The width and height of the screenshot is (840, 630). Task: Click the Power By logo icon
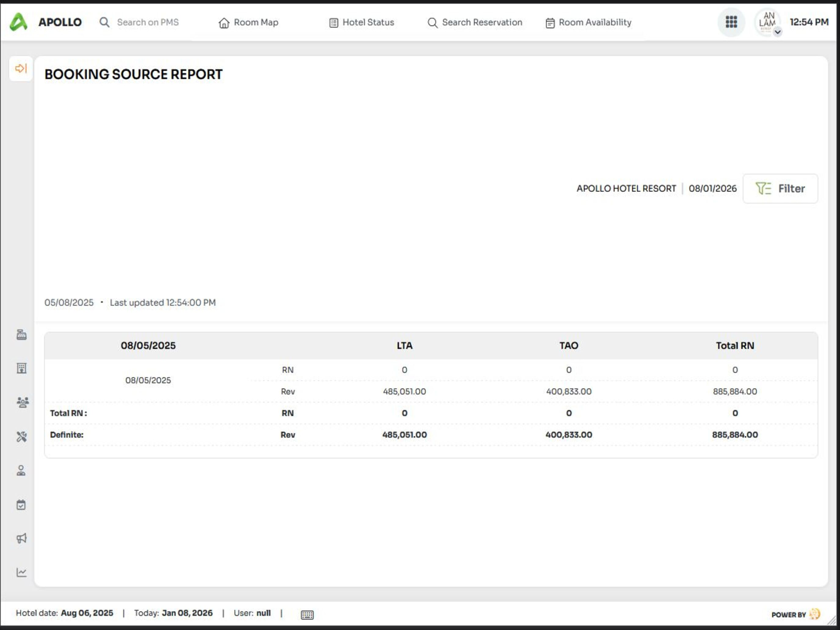pos(815,614)
